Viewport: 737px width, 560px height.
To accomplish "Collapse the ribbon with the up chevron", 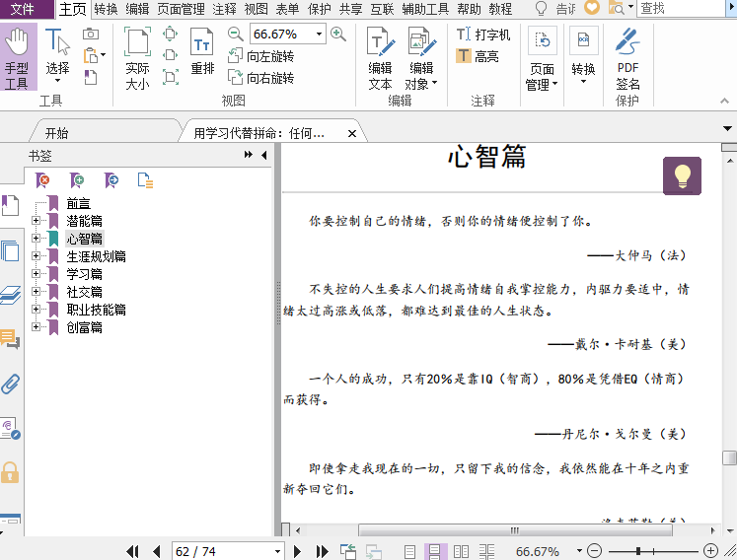I will point(724,101).
